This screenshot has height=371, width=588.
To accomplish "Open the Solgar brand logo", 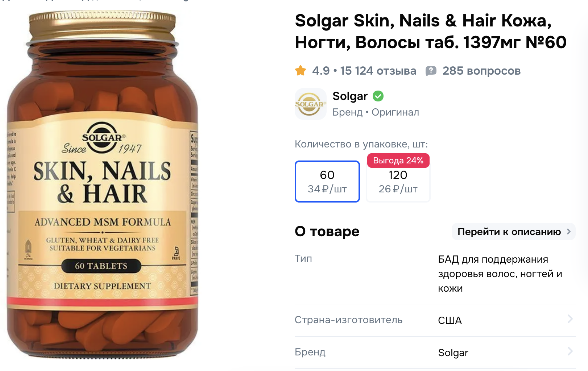I will 310,104.
